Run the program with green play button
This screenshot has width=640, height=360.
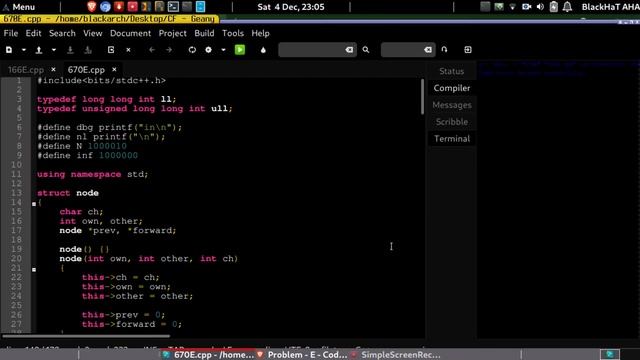(x=240, y=50)
